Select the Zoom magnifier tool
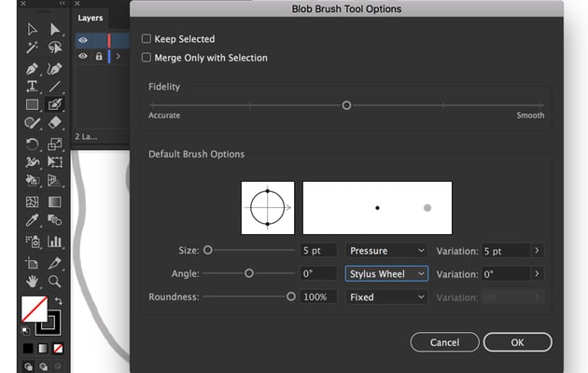Viewport: 588px width, 373px height. [55, 281]
